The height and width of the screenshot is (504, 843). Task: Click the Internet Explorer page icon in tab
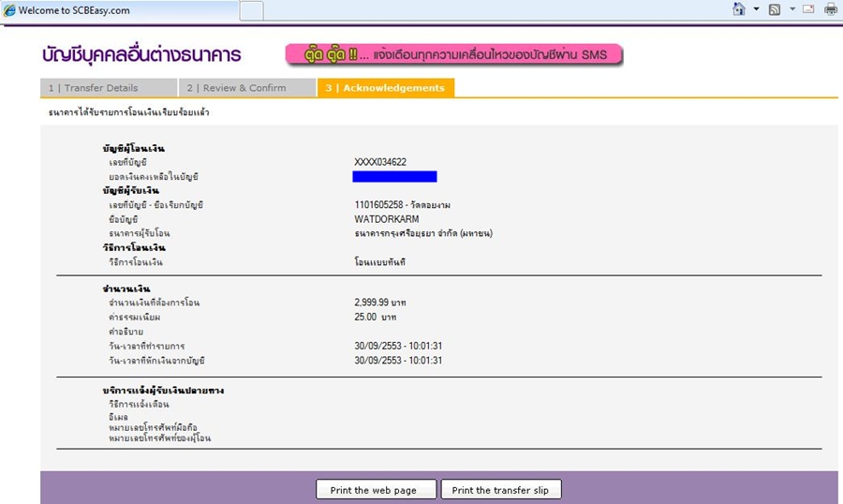[x=9, y=10]
